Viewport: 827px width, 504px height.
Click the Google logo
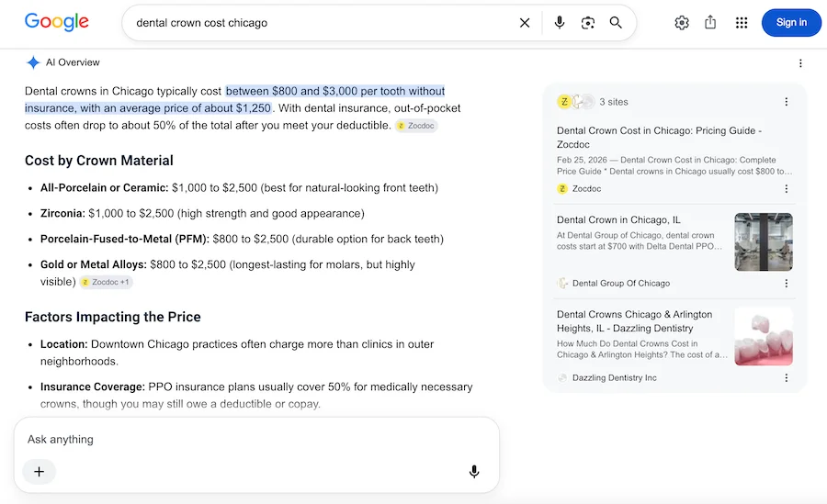[x=56, y=22]
